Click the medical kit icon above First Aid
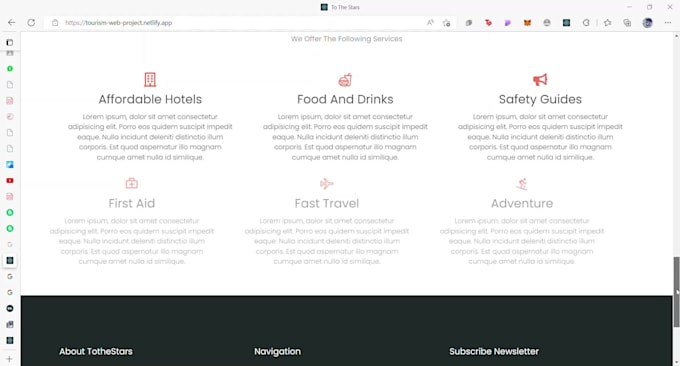 132,183
